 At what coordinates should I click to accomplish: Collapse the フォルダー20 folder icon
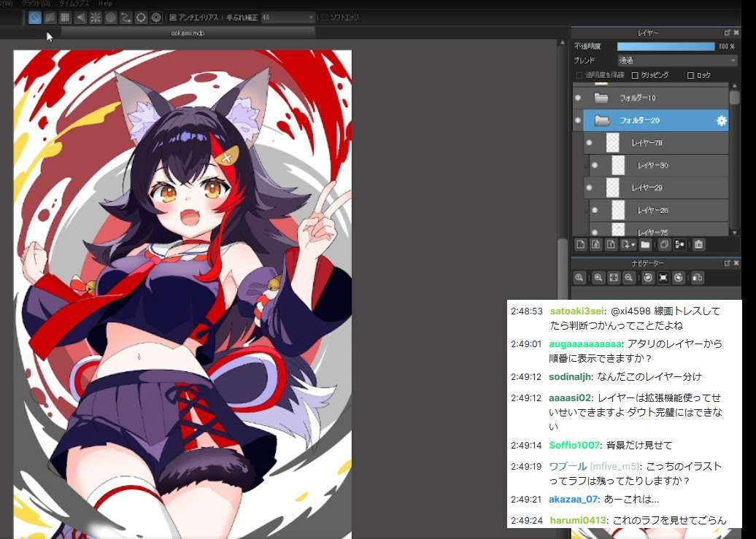coord(602,120)
